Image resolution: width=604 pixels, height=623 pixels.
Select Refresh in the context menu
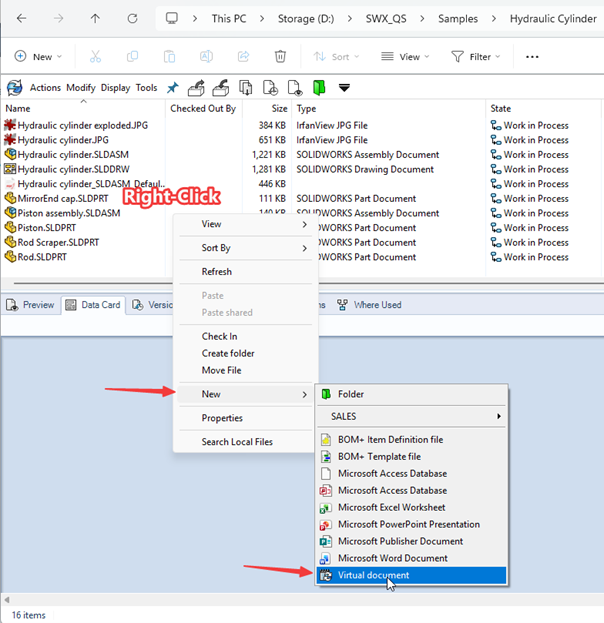click(246, 272)
